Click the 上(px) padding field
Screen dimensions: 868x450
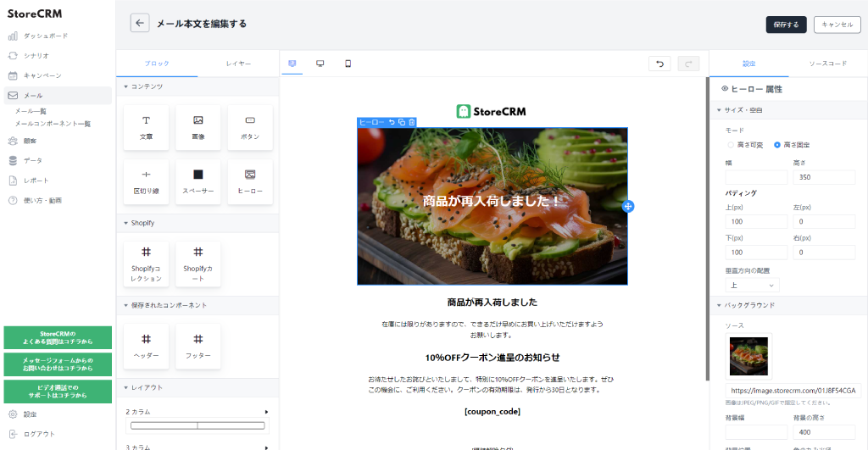[756, 221]
